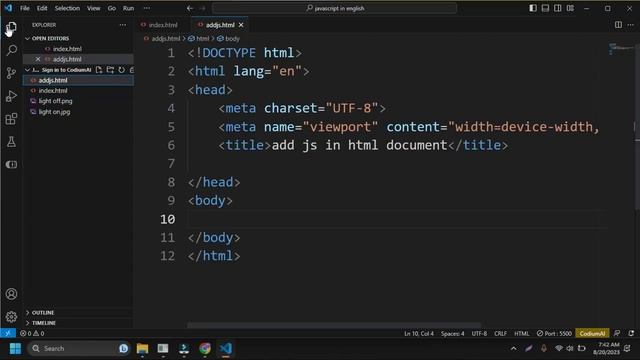Open light on.jpg in the file tree
Screen dimensions: 640x360
pos(54,112)
